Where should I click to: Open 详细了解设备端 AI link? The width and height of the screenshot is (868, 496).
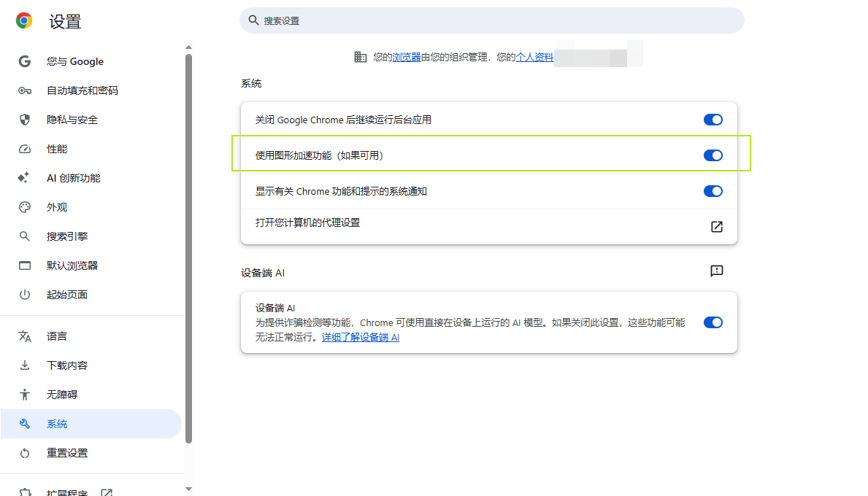(361, 337)
